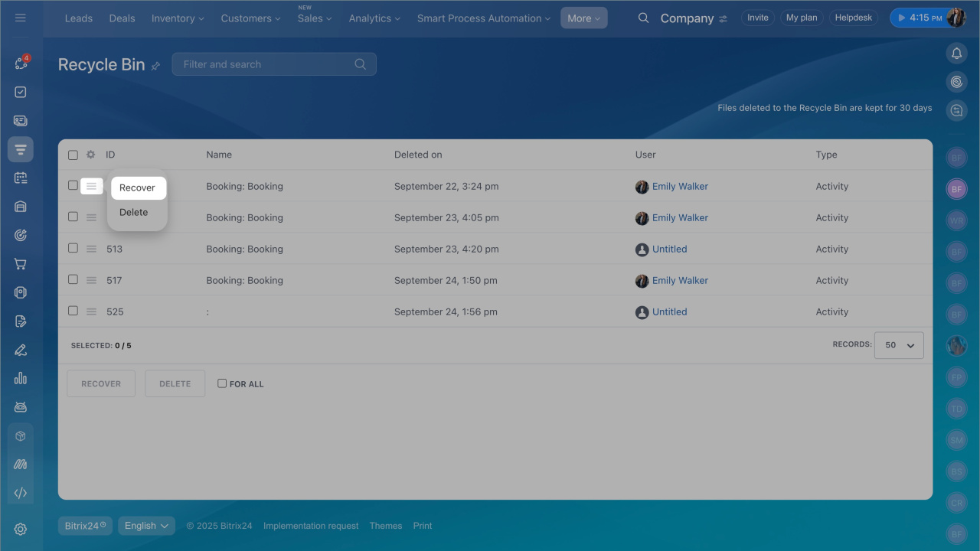Open the shopping cart sidebar icon
This screenshot has width=980, height=551.
[21, 264]
